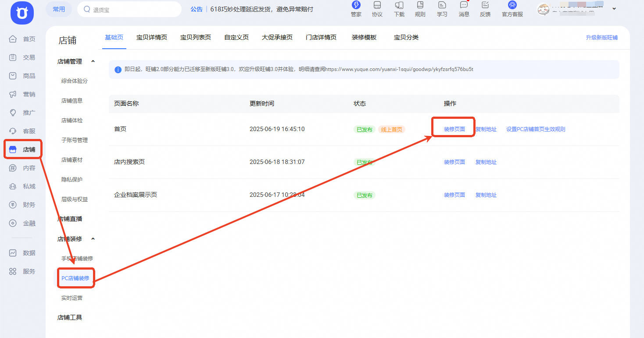The height and width of the screenshot is (338, 644).
Task: Open 实时运营 menu item
Action: click(x=72, y=298)
